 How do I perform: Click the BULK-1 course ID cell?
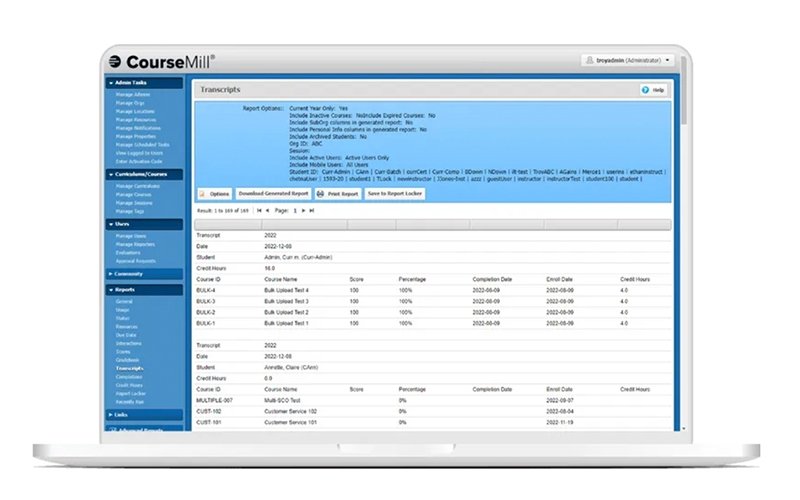(x=206, y=323)
